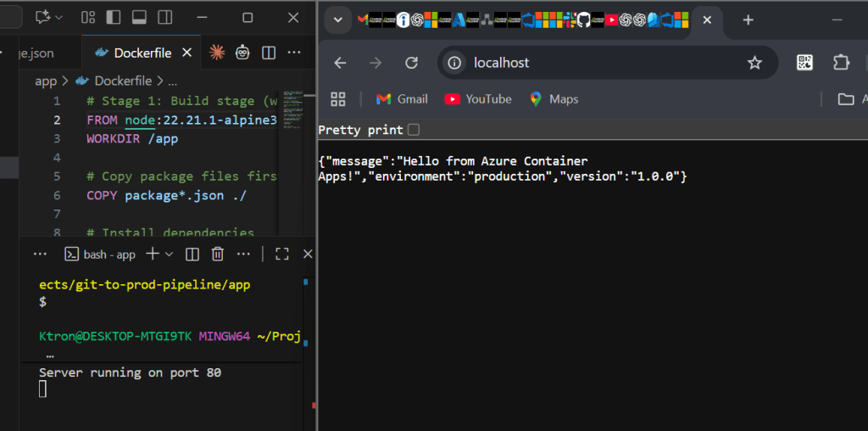
Task: Split the editor with the split icon
Action: tap(269, 53)
